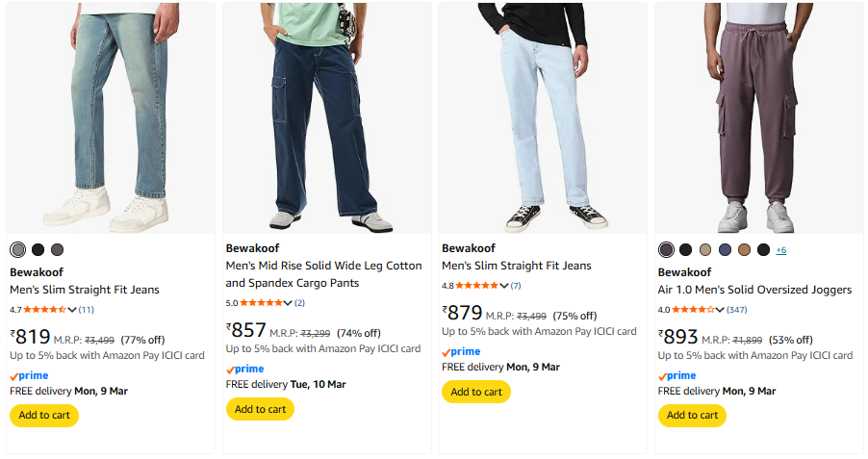Click the light blue jeans product image
Screen dimensions: 868x459
[543, 117]
